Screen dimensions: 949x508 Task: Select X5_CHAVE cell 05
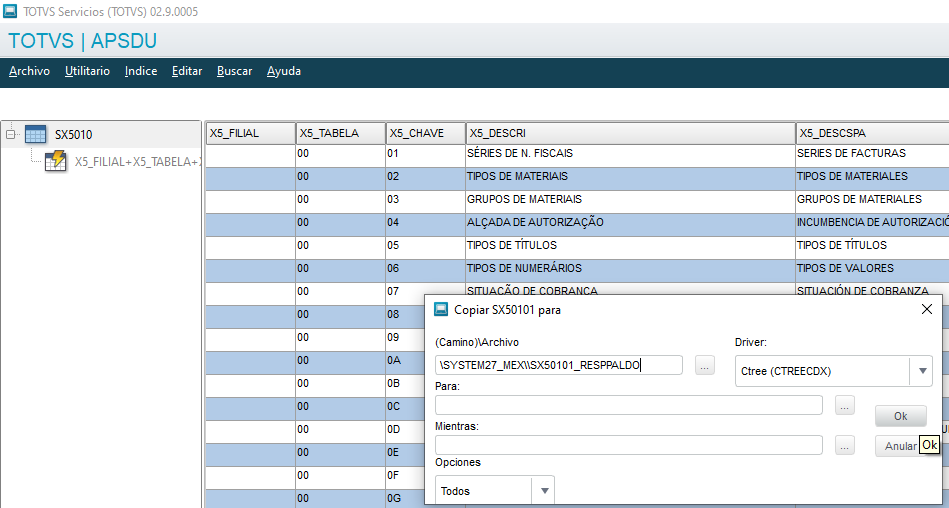pyautogui.click(x=425, y=248)
